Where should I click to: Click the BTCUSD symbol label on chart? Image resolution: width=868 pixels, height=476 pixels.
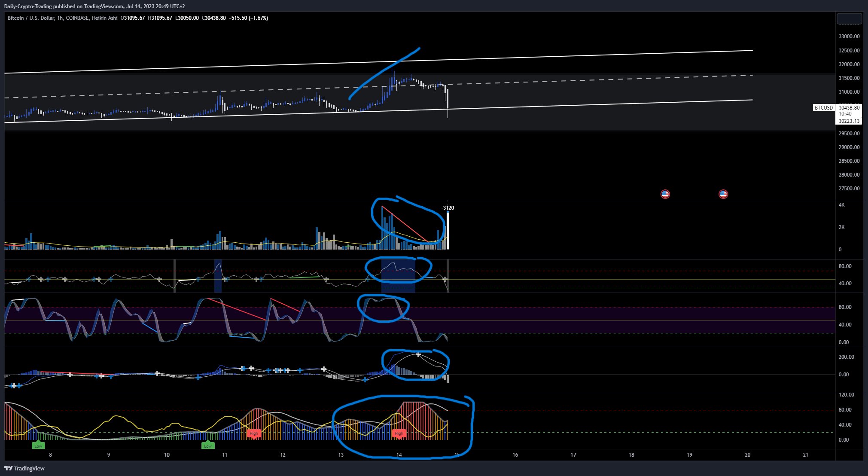823,108
